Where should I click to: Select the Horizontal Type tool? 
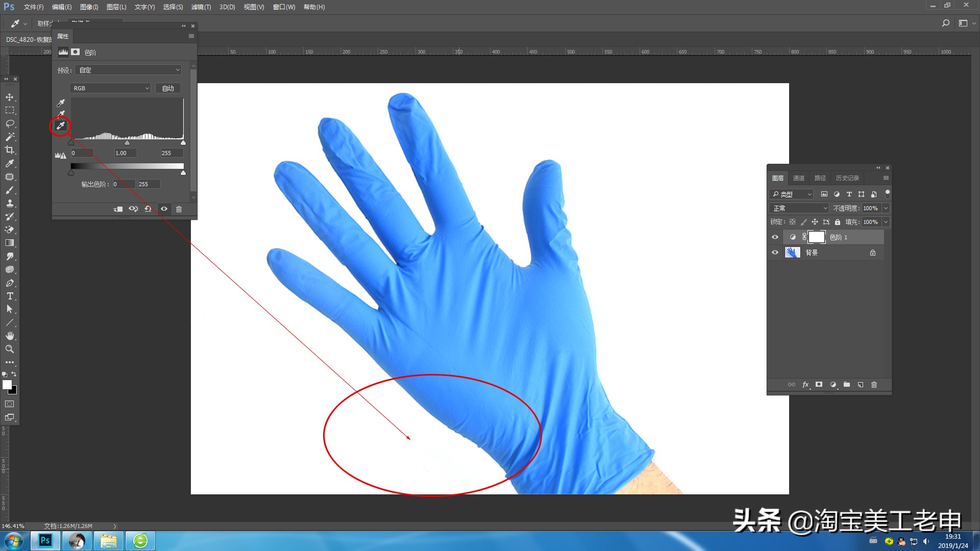(10, 296)
